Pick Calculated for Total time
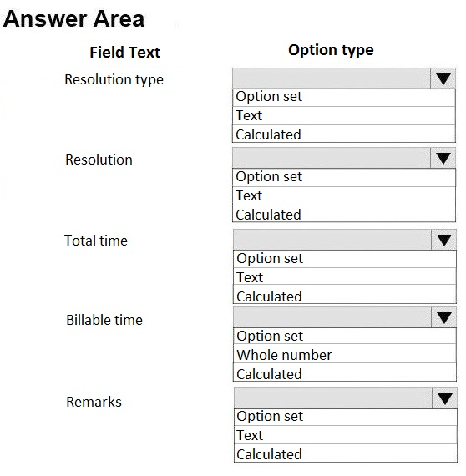Image resolution: width=466 pixels, height=476 pixels. (345, 294)
